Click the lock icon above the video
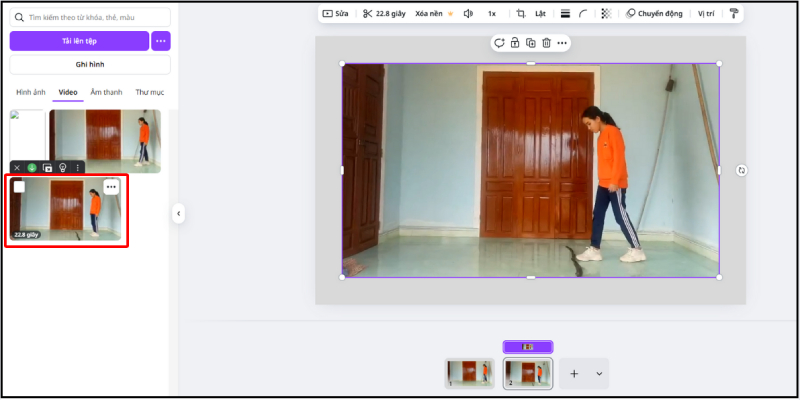The height and width of the screenshot is (400, 800). [x=515, y=43]
